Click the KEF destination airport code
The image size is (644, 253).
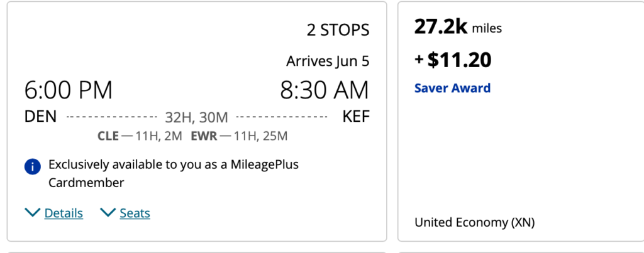[356, 117]
